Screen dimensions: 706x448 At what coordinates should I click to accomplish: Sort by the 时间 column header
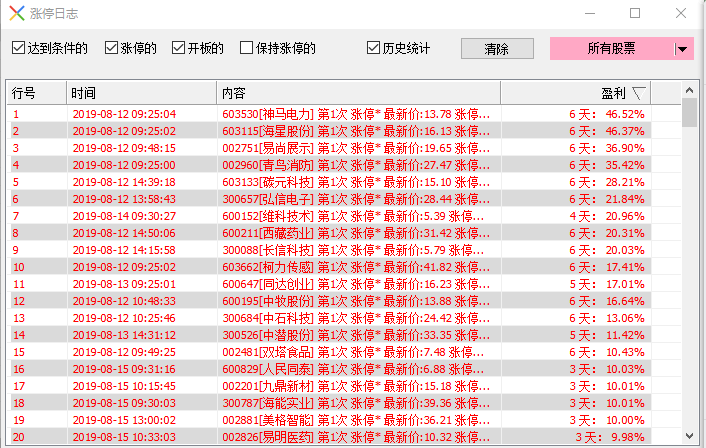tap(140, 93)
